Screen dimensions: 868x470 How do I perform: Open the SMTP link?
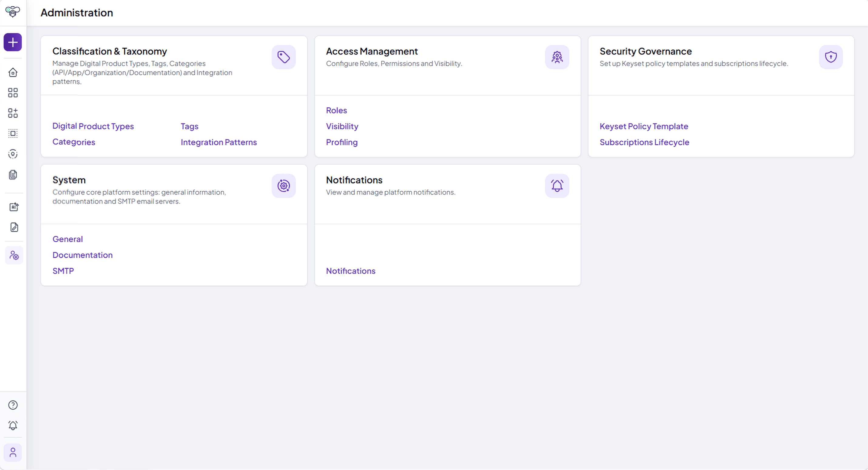(x=63, y=271)
